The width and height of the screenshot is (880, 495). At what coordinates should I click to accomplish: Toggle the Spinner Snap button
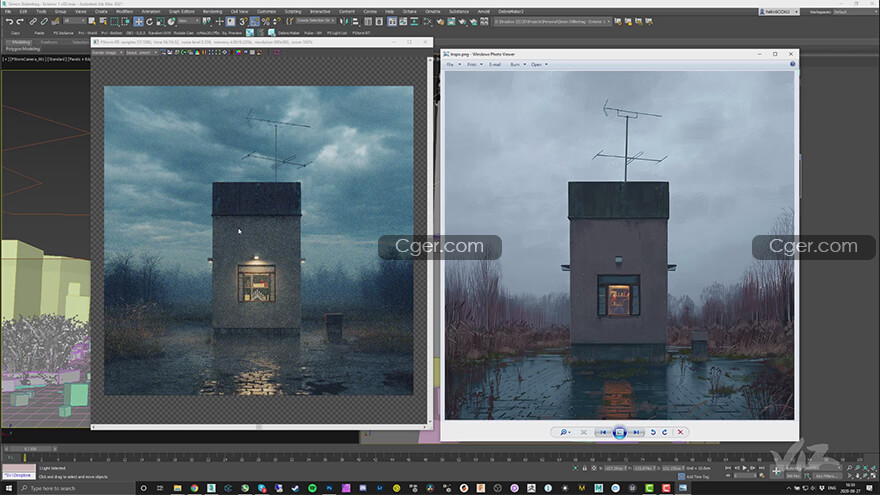pos(277,21)
